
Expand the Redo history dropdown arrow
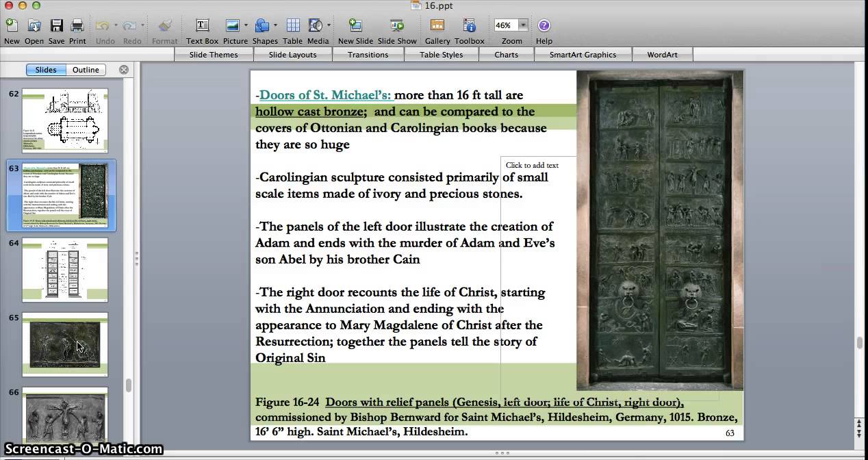coord(142,25)
